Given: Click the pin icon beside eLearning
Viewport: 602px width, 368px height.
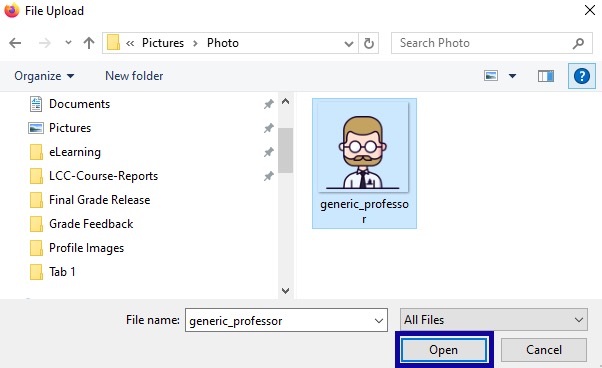Looking at the screenshot, I should click(x=268, y=152).
